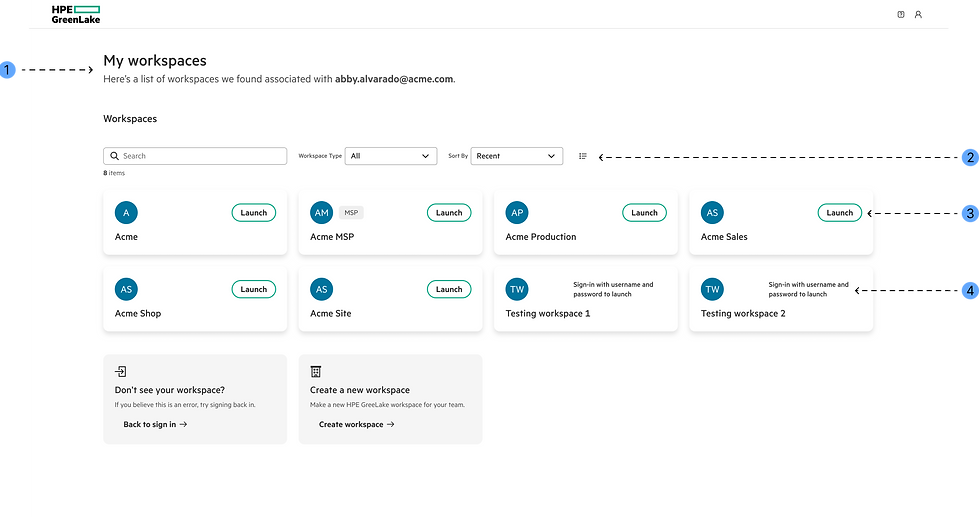Click the HPE GreenLake logo

click(76, 14)
